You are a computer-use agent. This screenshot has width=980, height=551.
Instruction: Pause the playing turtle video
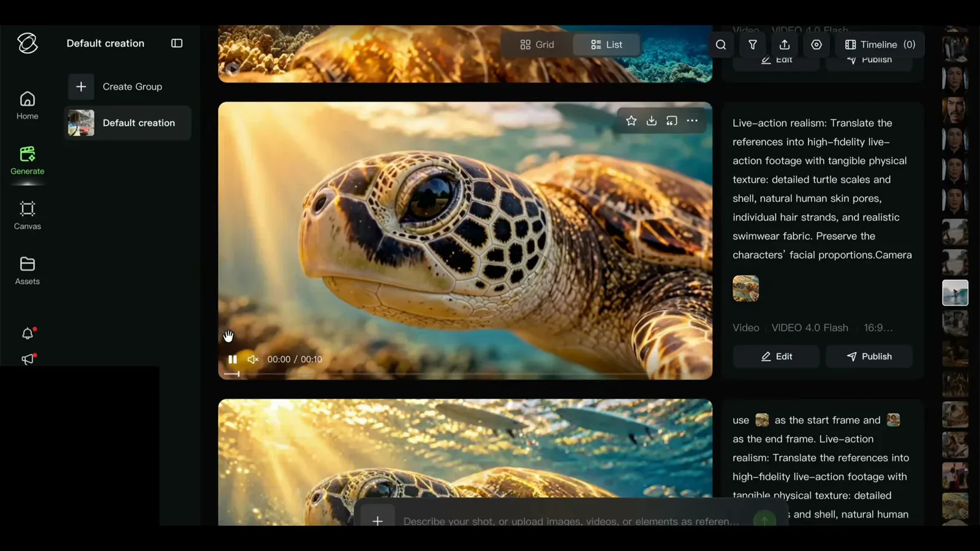point(233,359)
